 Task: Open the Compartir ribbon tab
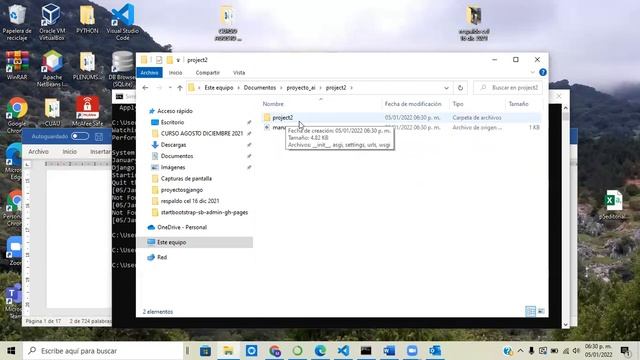pyautogui.click(x=207, y=73)
